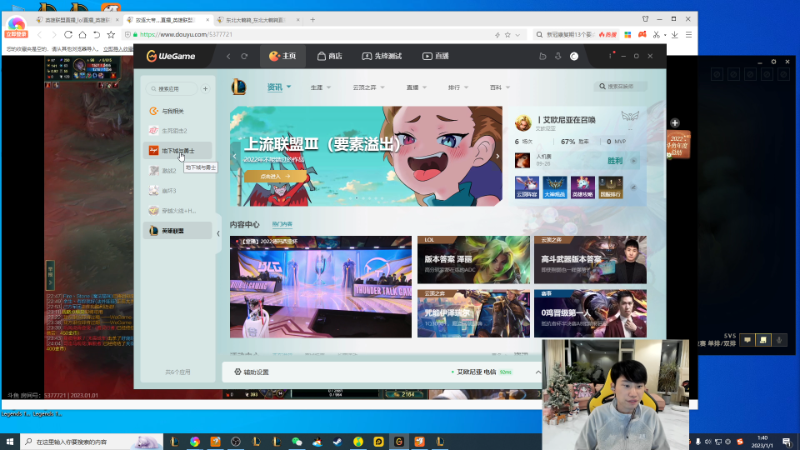The image size is (800, 450).
Task: Go back with WeGame's back arrow
Action: 229,56
